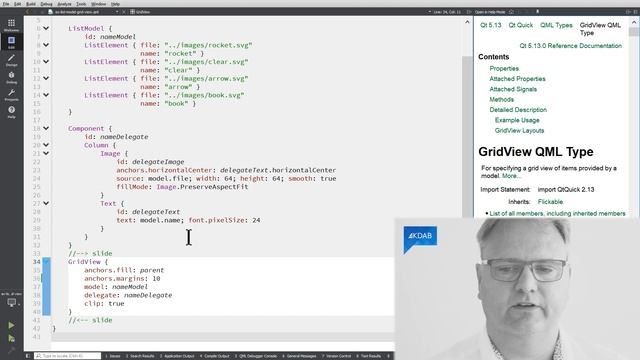Open the Design mode
Viewport: 640px width, 360px height.
(11, 60)
